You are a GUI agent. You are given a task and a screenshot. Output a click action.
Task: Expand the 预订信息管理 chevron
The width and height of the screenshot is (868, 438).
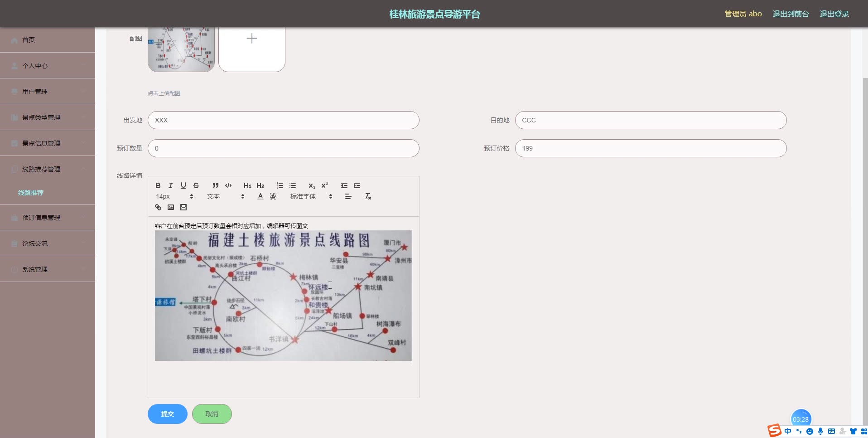pyautogui.click(x=83, y=218)
